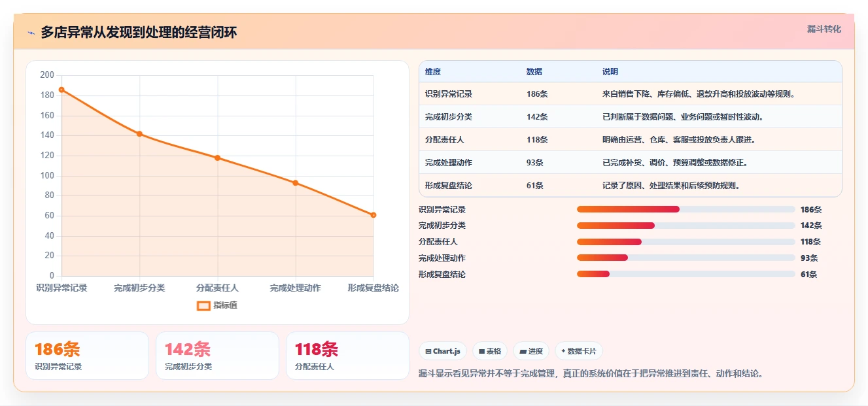The image size is (868, 406).
Task: Click the 说明 column header in the table
Action: tap(610, 72)
